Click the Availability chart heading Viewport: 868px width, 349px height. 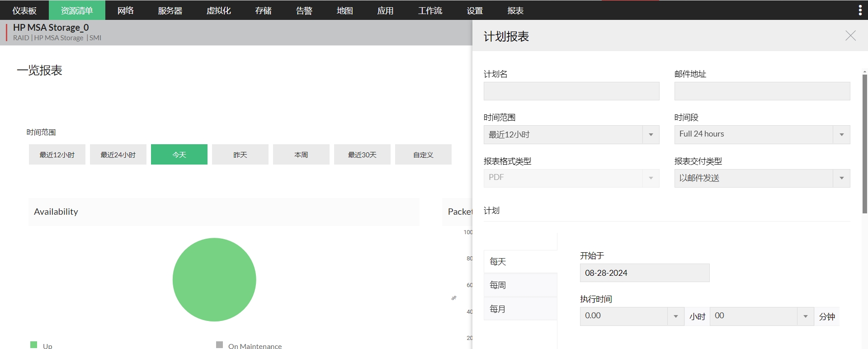pyautogui.click(x=56, y=212)
